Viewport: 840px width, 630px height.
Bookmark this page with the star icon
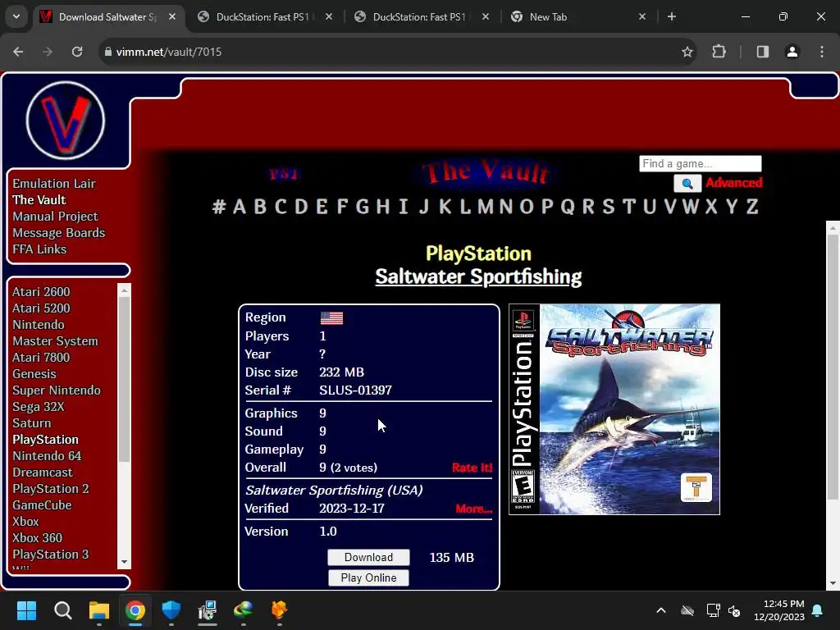pos(687,52)
